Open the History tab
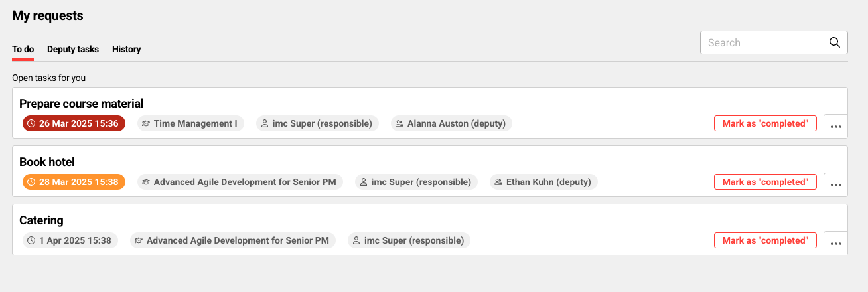868x292 pixels. coord(126,49)
